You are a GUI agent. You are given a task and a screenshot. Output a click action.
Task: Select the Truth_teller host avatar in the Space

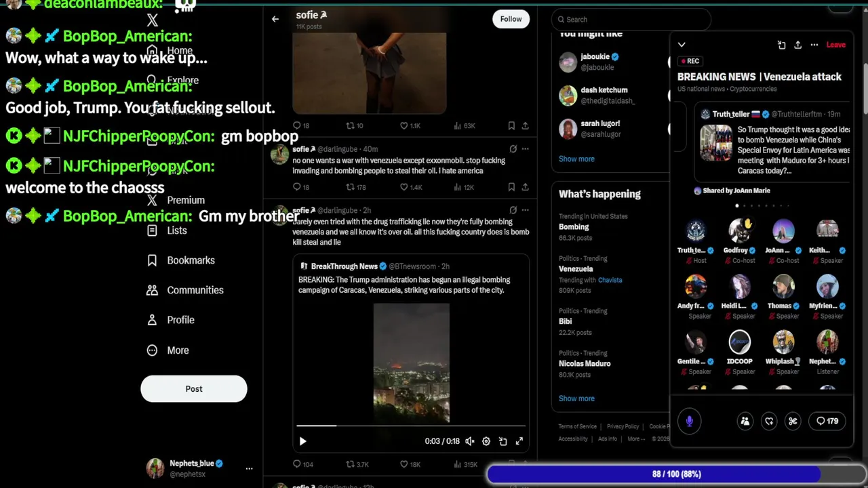tap(696, 231)
